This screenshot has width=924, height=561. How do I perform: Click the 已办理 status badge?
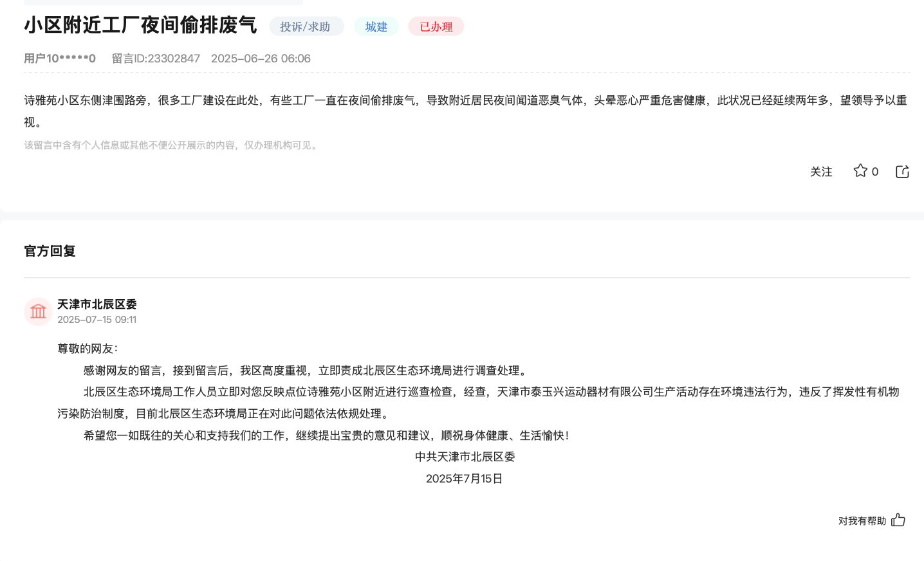pyautogui.click(x=436, y=26)
